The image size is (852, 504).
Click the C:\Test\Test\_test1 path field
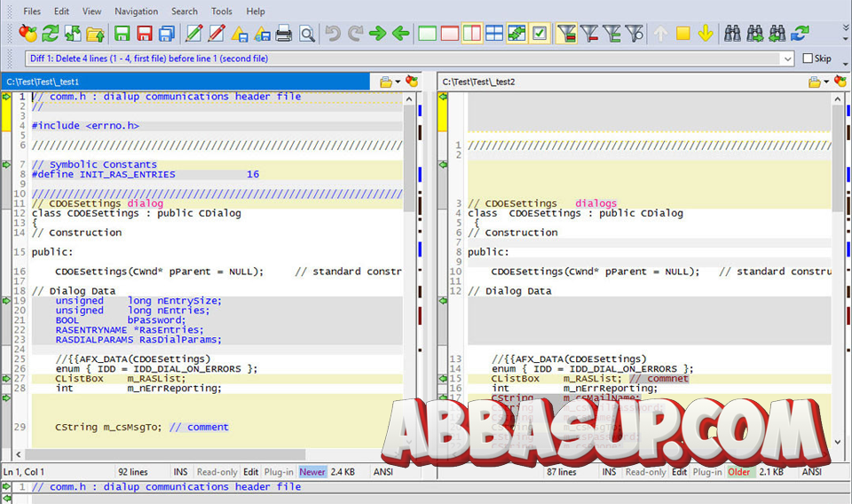185,82
